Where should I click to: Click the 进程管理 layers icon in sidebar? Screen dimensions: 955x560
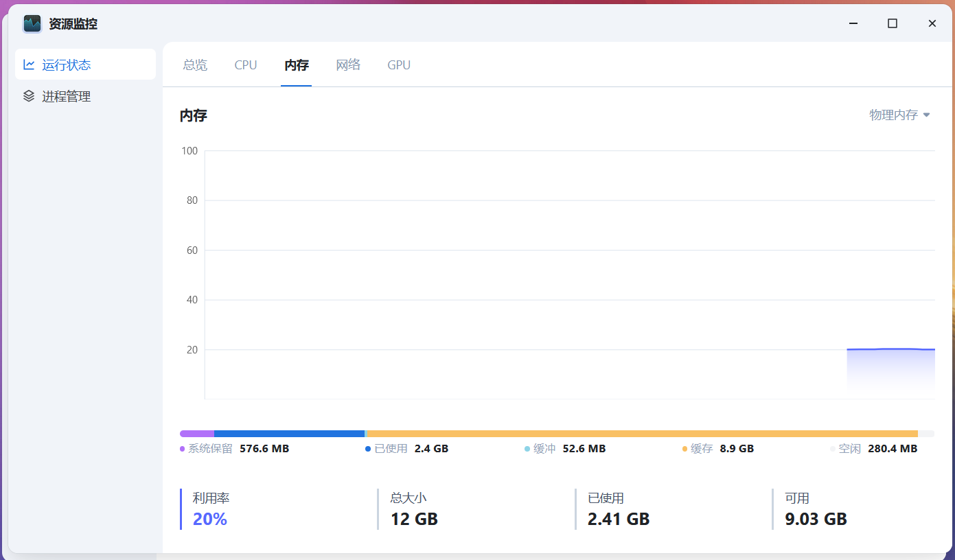tap(29, 96)
